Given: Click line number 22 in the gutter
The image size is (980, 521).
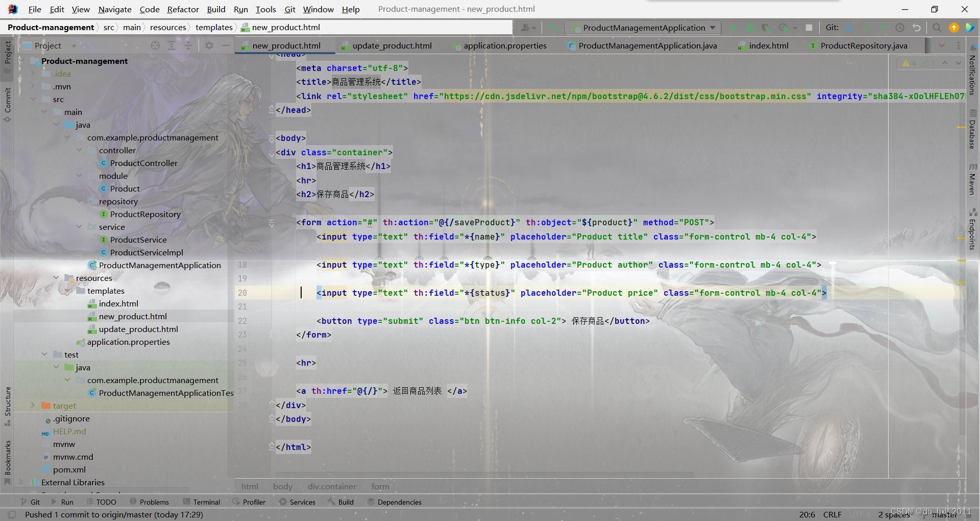Looking at the screenshot, I should tap(242, 321).
